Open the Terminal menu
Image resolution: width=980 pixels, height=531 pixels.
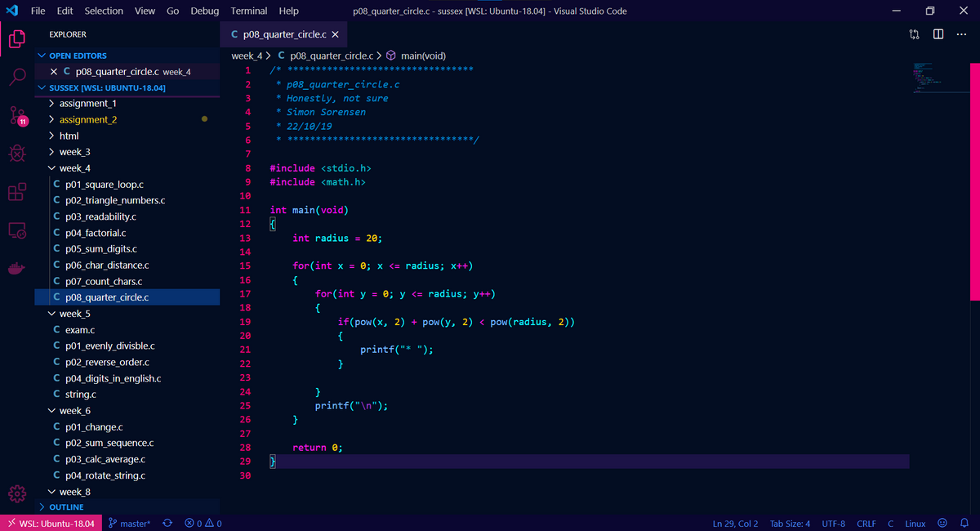[x=248, y=11]
